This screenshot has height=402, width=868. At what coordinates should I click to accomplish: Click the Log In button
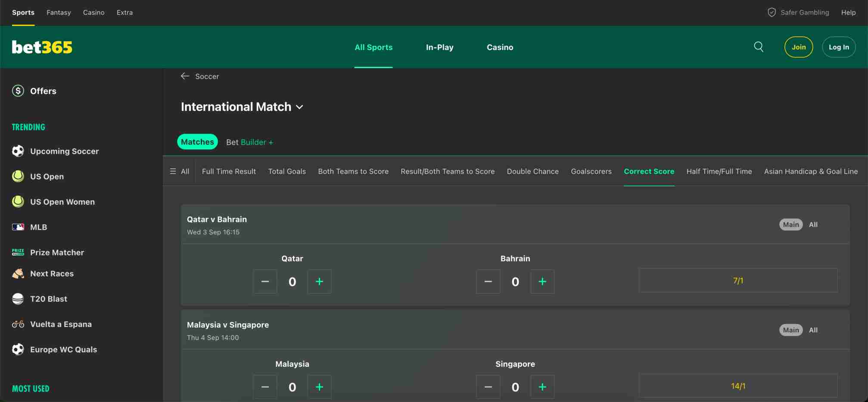point(839,47)
